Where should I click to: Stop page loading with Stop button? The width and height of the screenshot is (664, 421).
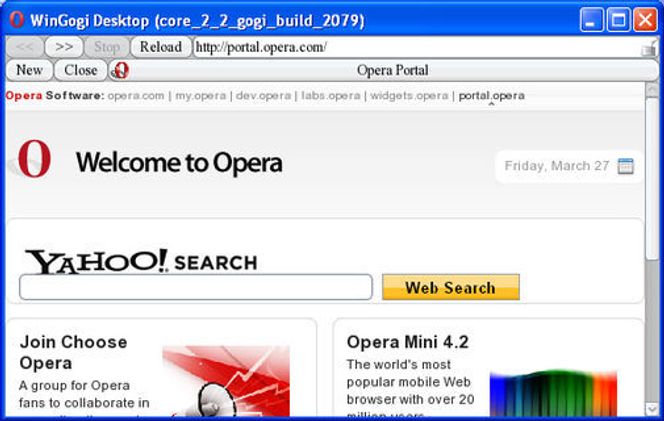(x=107, y=47)
